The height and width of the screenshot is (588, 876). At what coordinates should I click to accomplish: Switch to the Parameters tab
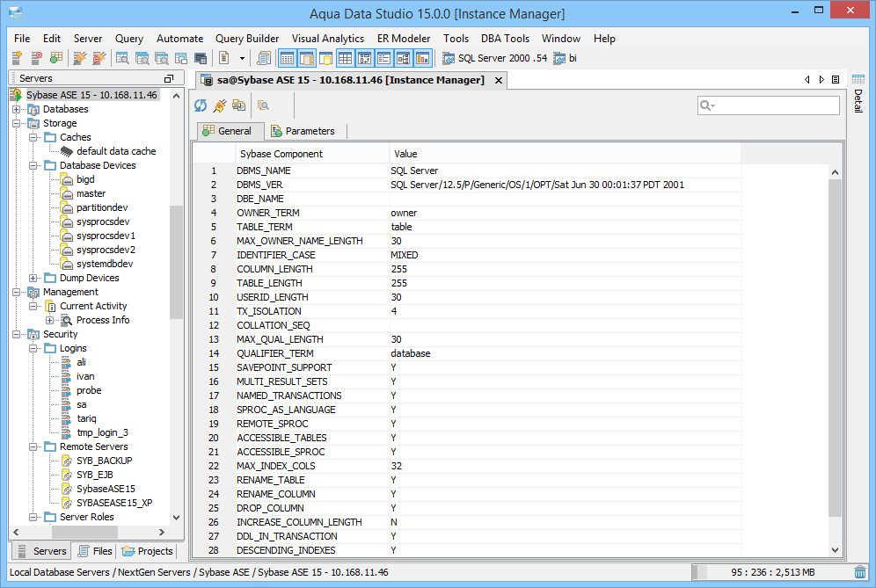tap(303, 131)
